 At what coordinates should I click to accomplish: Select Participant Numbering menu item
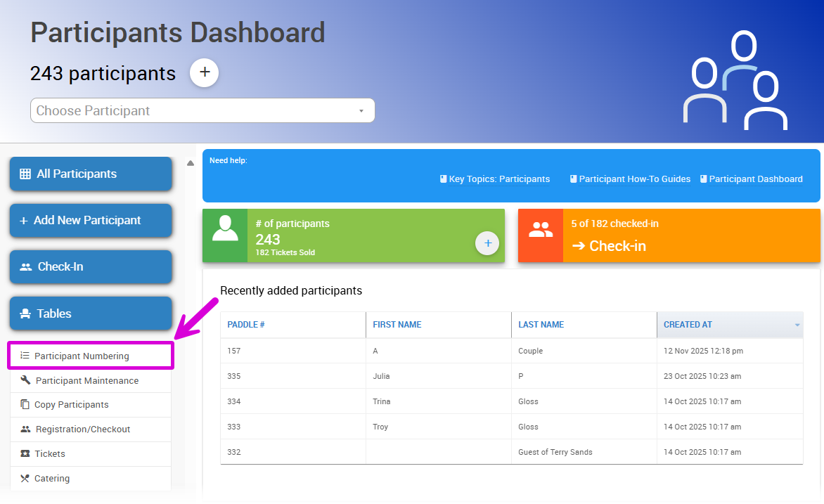click(x=82, y=356)
